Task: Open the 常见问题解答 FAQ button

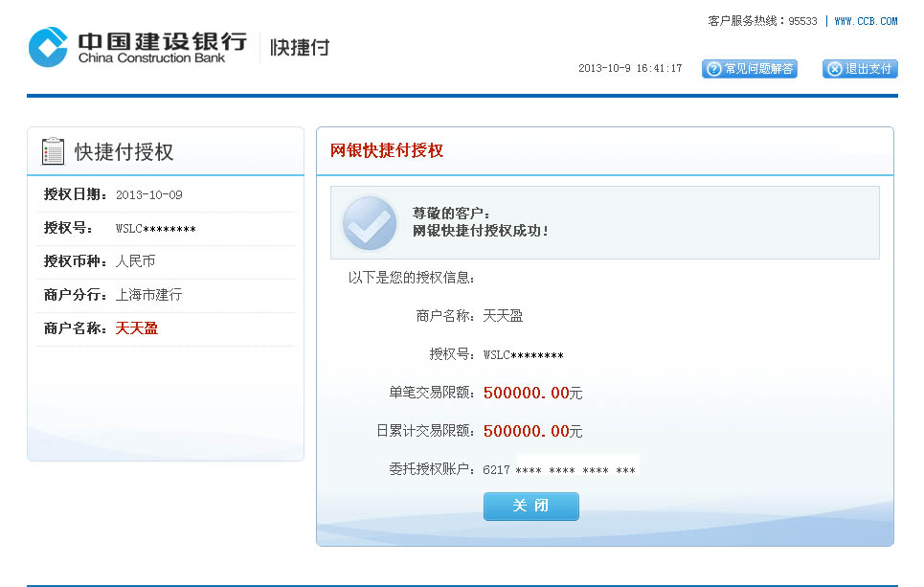Action: point(750,69)
